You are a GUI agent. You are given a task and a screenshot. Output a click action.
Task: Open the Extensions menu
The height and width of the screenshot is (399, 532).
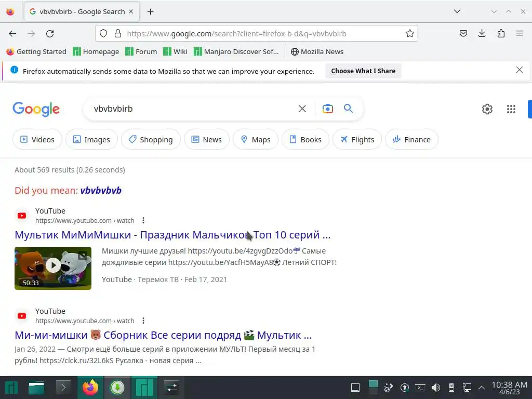point(501,33)
